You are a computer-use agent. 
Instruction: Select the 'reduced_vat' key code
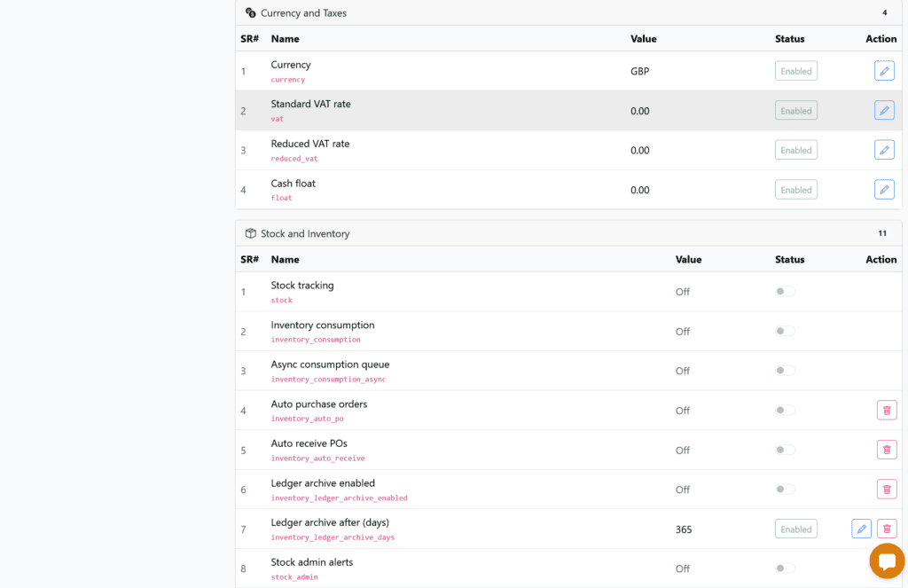tap(294, 158)
